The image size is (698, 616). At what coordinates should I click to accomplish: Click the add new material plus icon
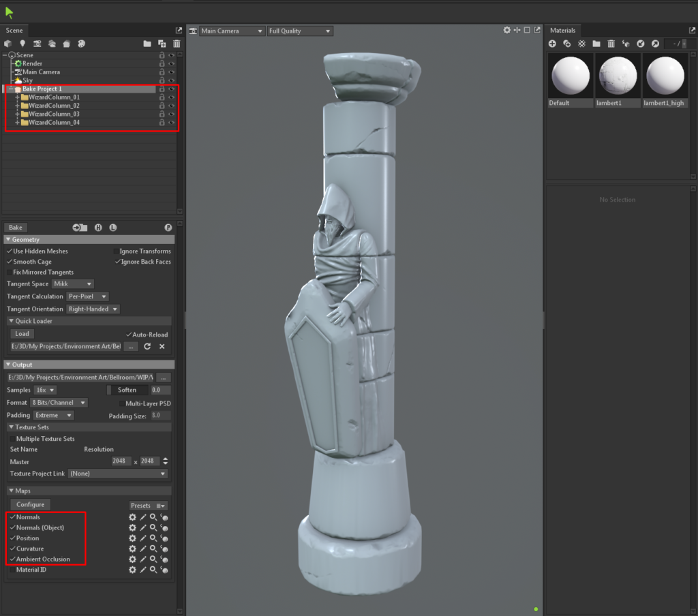coord(552,44)
